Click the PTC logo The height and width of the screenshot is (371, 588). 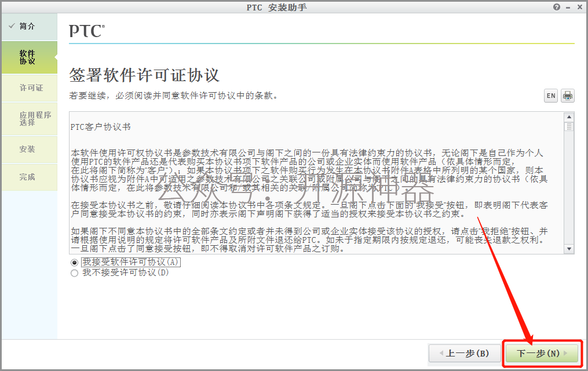click(87, 31)
